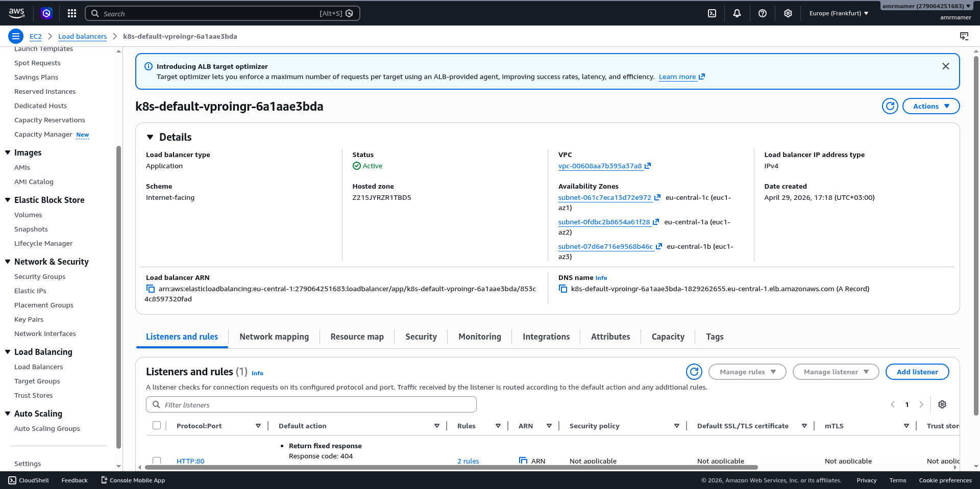Open the AWS home logo
980x489 pixels.
[x=16, y=13]
